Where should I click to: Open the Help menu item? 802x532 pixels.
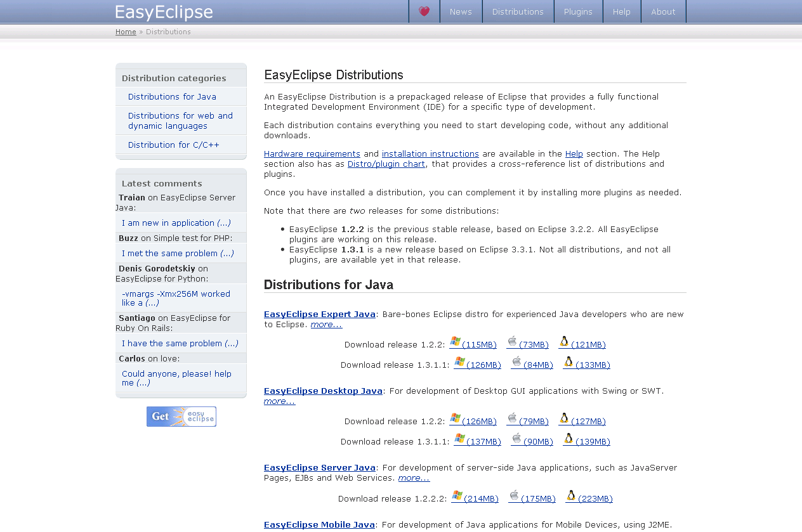[622, 11]
